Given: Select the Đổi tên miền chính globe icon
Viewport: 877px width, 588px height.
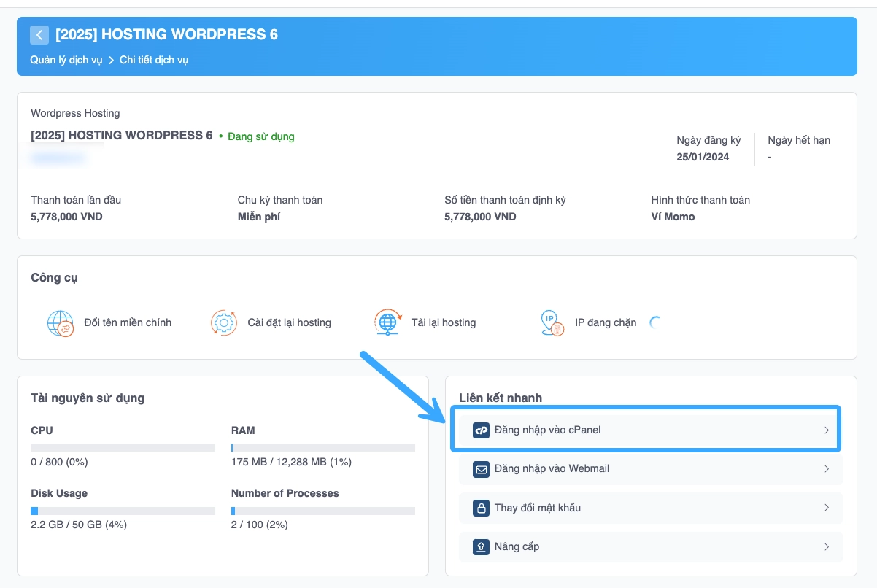Looking at the screenshot, I should pyautogui.click(x=60, y=323).
